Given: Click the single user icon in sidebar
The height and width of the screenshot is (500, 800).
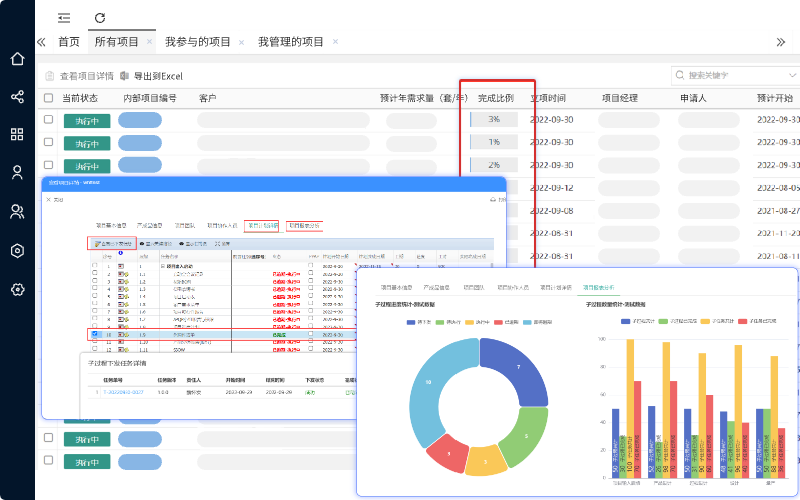Looking at the screenshot, I should point(17,173).
